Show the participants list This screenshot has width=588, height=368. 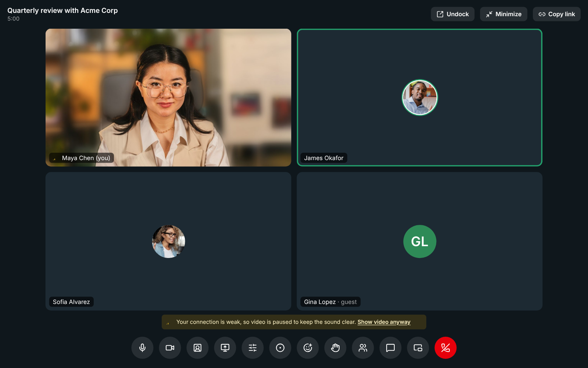tap(363, 348)
